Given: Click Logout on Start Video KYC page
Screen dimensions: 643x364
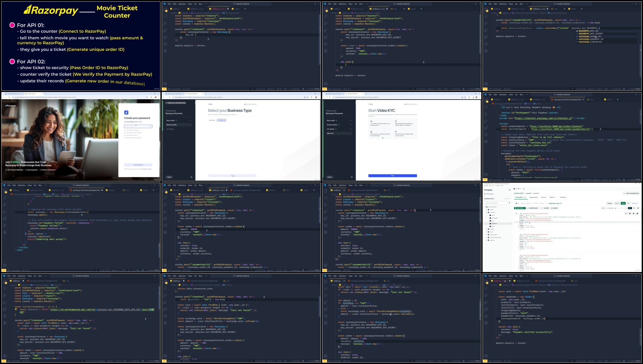Looking at the screenshot, I should pos(330,177).
